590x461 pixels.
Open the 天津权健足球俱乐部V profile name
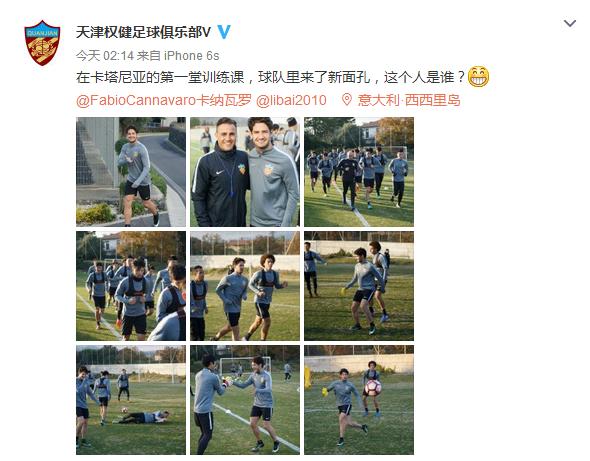coord(143,32)
